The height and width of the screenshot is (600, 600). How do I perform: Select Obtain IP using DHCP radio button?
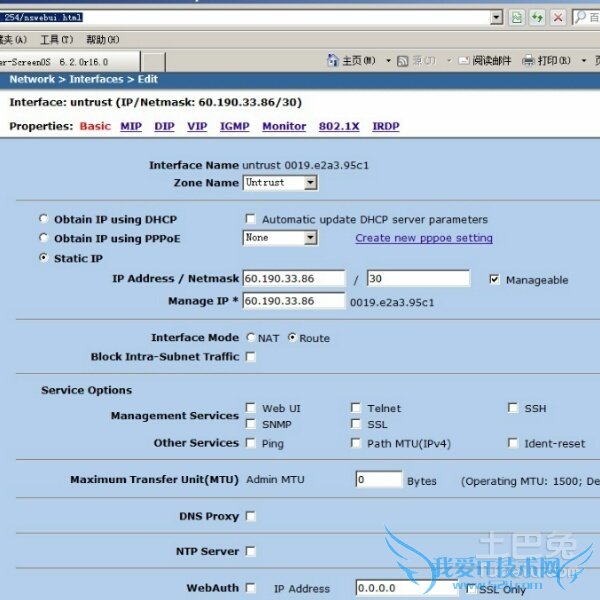pos(44,218)
